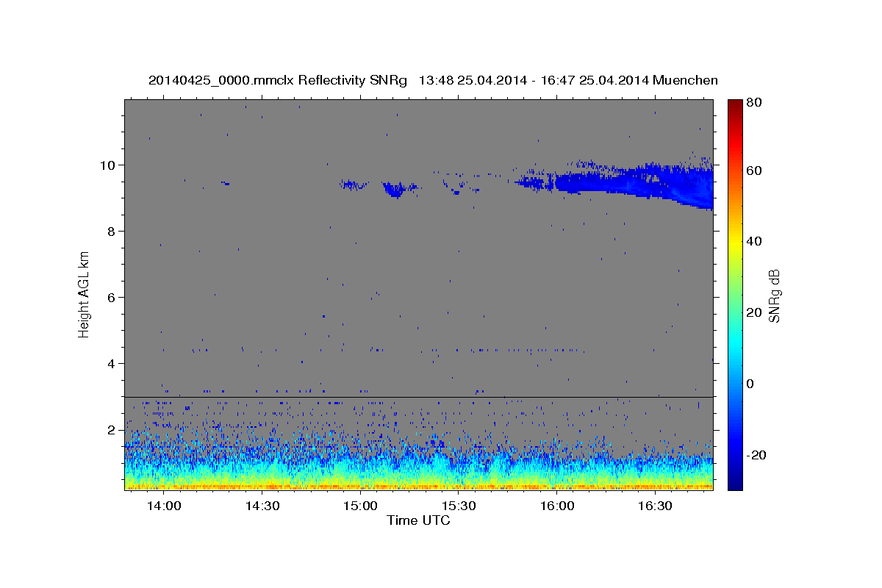The height and width of the screenshot is (588, 882).
Task: Click the colorbar value label 0
Action: coord(752,384)
